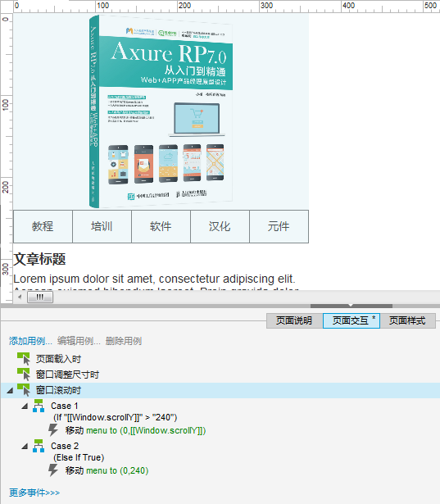This screenshot has width=440, height=504.
Task: Select the 软件 menu box
Action: (161, 226)
